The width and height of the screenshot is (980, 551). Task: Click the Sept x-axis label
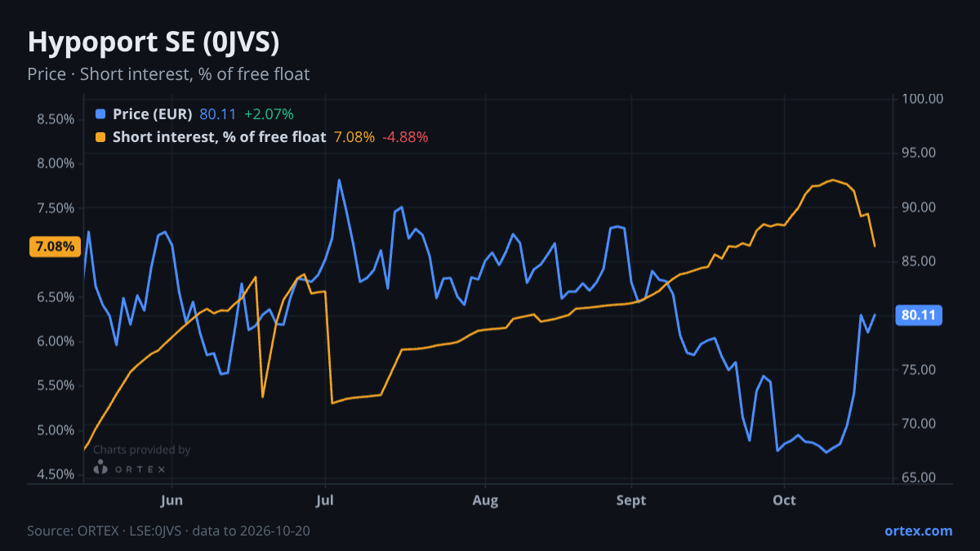pos(631,499)
